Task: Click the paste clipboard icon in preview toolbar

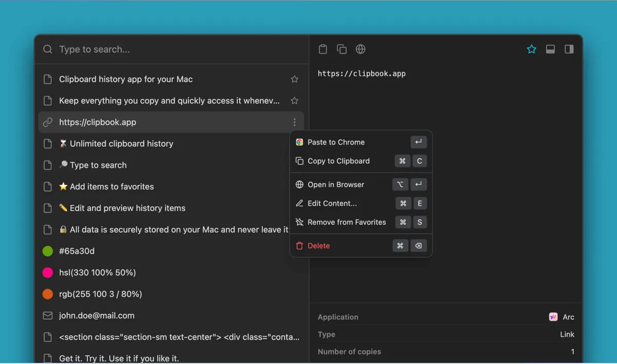Action: (x=323, y=49)
